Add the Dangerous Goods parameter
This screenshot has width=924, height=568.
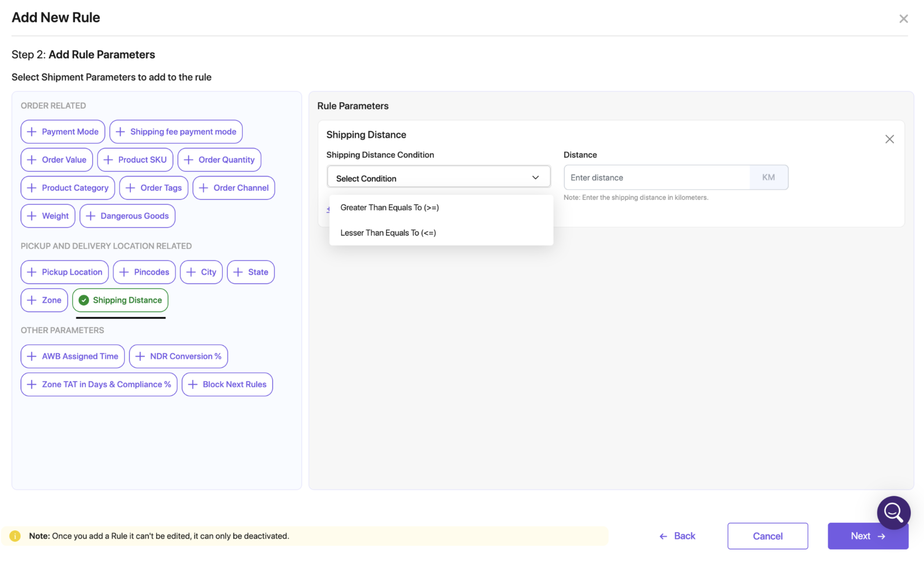127,216
